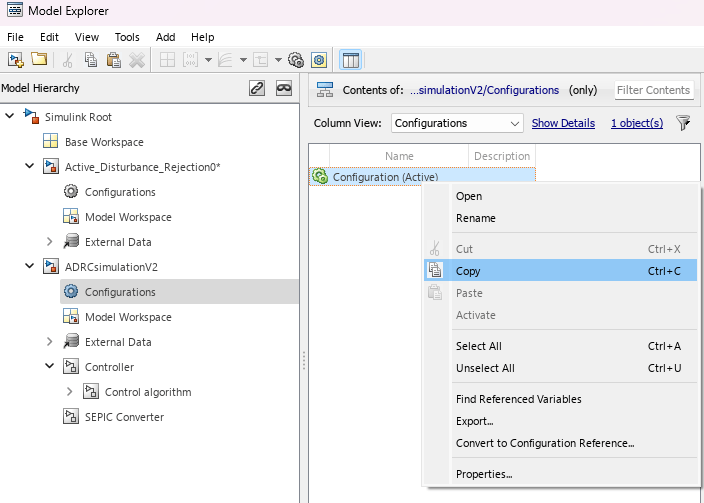Click the Open folder toolbar icon
The height and width of the screenshot is (503, 704).
coord(39,60)
